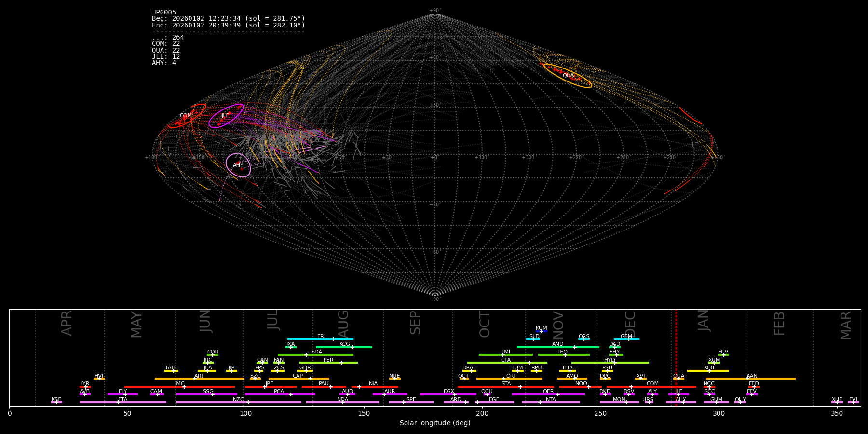This screenshot has height=434, width=868.
Task: Click the NIA shower bar label
Action: click(x=373, y=384)
